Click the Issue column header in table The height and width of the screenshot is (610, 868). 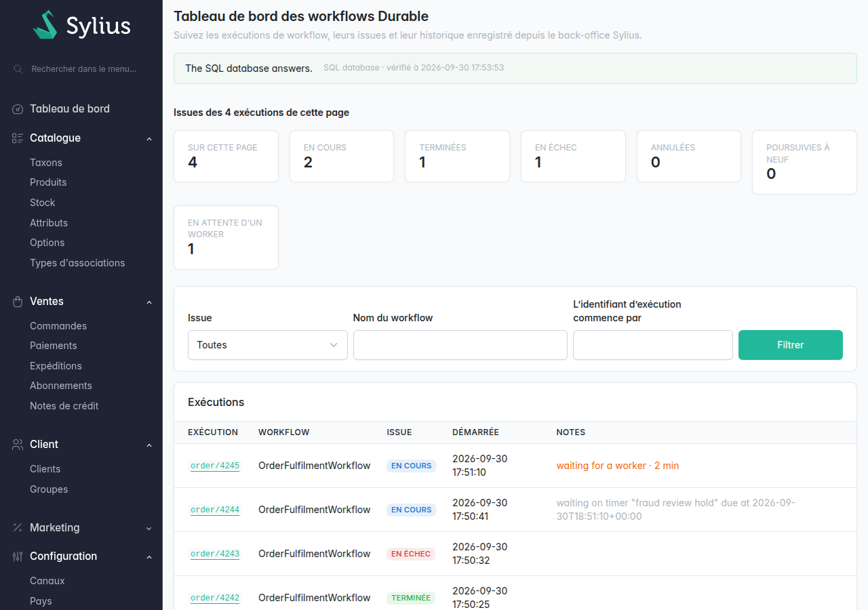click(x=399, y=432)
